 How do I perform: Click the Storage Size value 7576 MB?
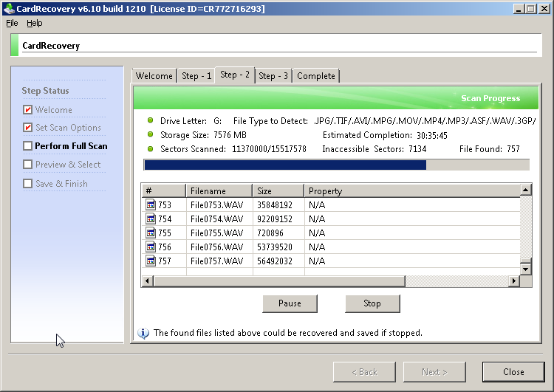click(230, 135)
